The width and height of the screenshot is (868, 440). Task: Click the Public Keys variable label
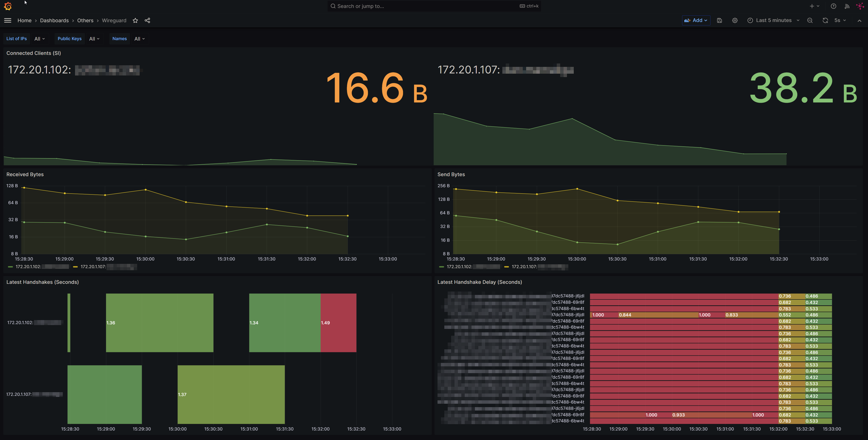tap(69, 39)
